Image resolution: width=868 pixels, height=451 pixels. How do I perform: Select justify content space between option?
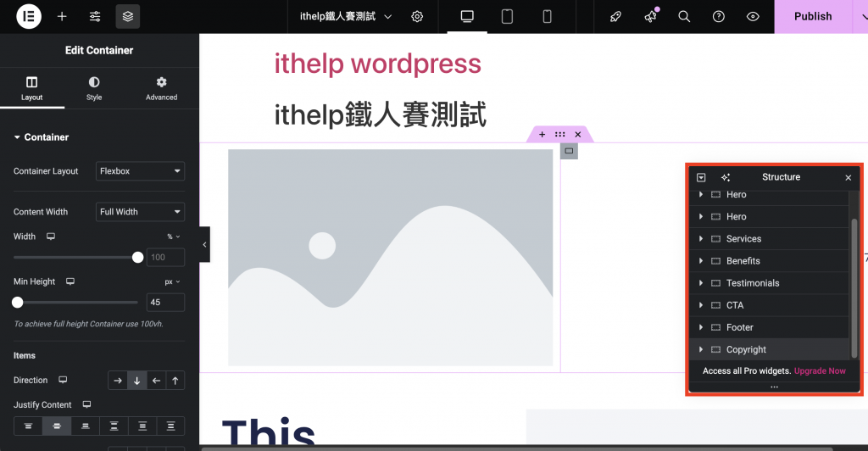[114, 426]
